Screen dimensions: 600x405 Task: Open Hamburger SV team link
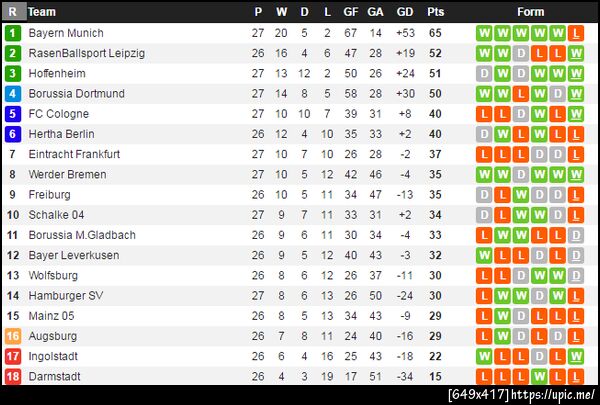click(x=66, y=295)
